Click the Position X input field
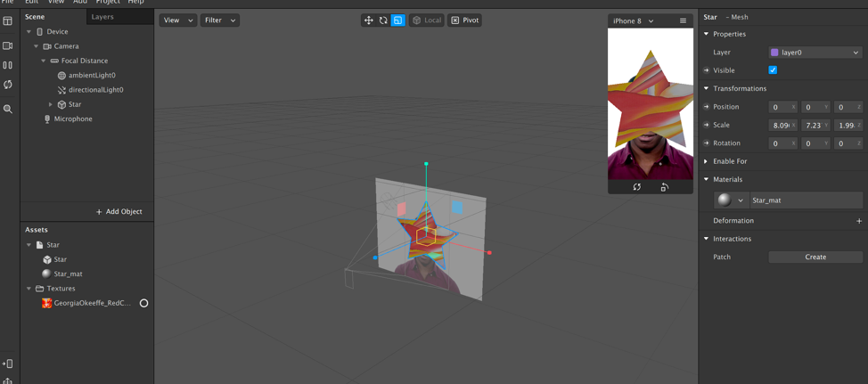 click(782, 107)
